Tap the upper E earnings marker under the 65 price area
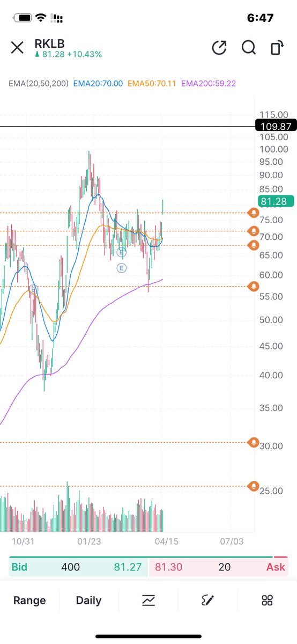The width and height of the screenshot is (297, 644). pos(122,252)
